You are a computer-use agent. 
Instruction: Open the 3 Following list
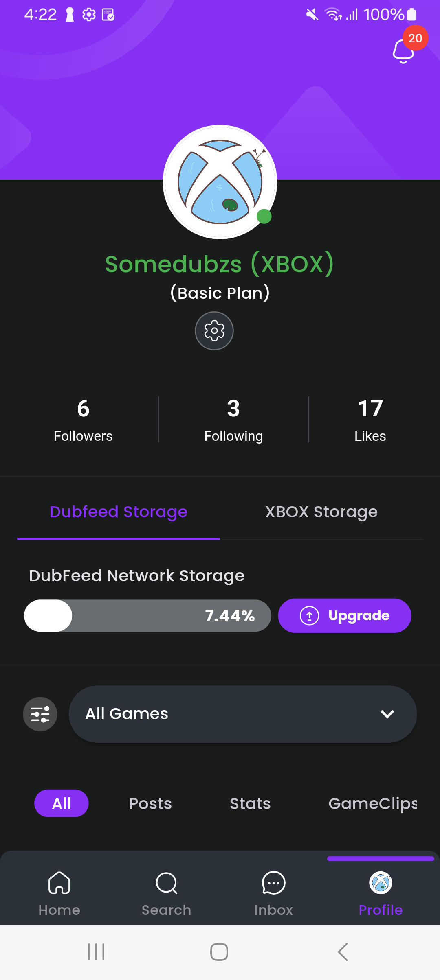coord(233,420)
